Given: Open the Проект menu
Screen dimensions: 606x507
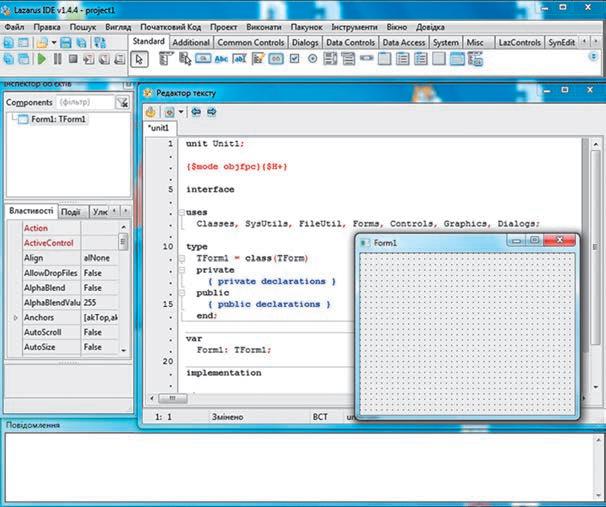Looking at the screenshot, I should [223, 27].
